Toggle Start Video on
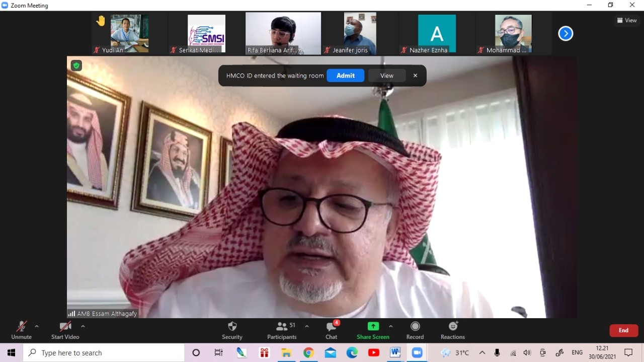Viewport: 644px width, 362px height. (x=65, y=330)
